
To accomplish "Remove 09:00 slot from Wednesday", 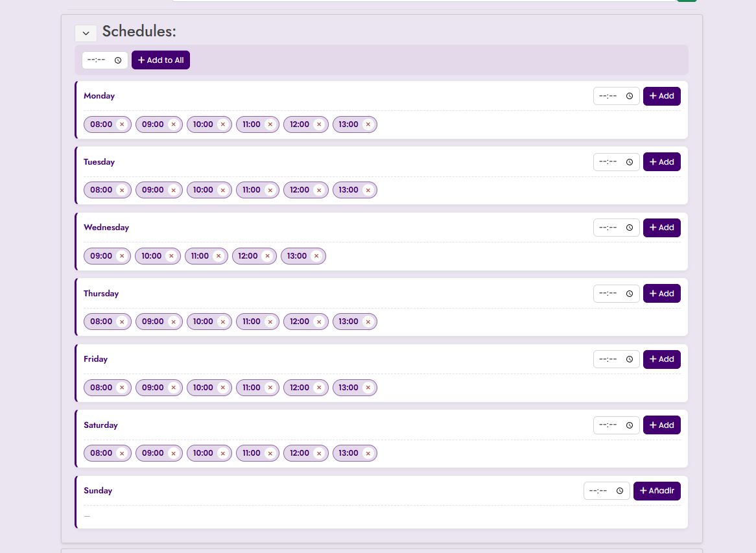I will 122,256.
